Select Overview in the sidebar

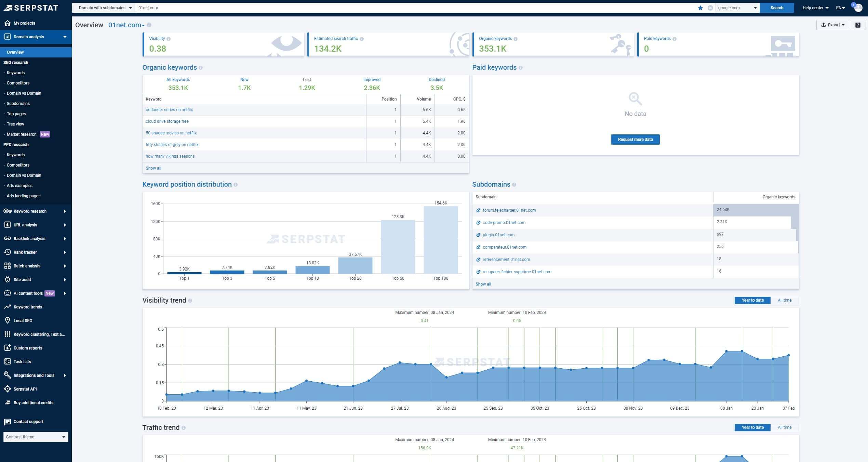click(x=36, y=52)
